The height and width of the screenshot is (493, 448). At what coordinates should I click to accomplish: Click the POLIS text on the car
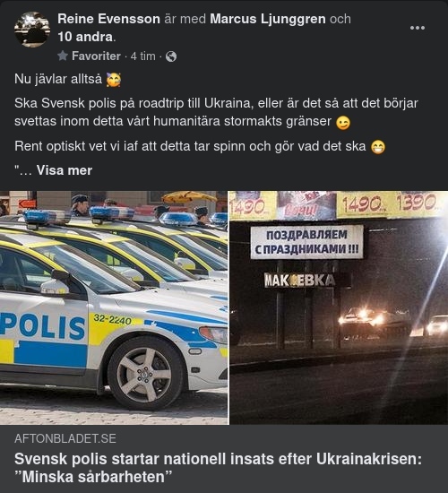point(42,327)
